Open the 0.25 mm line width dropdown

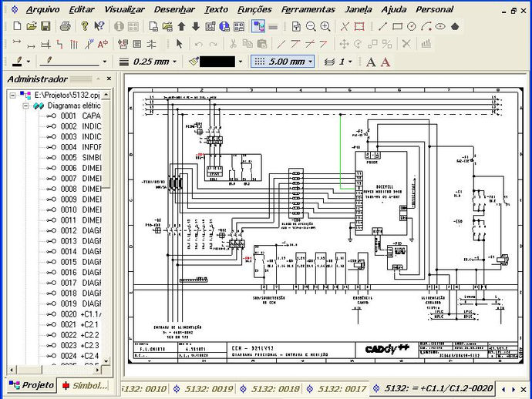pyautogui.click(x=175, y=62)
